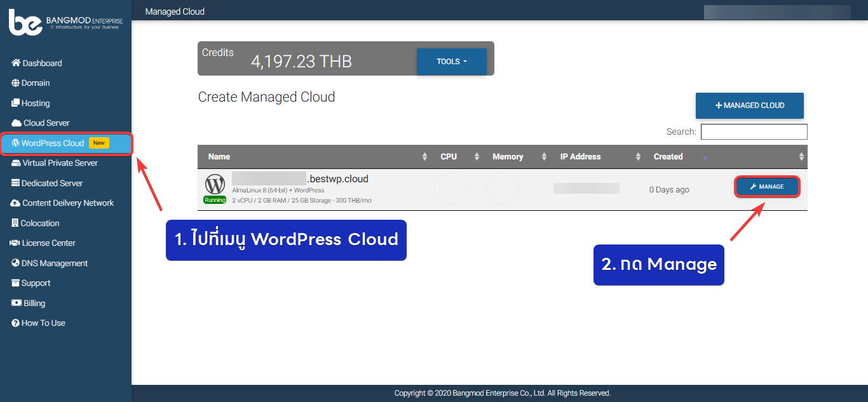Click the Colocation building icon
Viewport: 868px width, 402px height.
coord(15,224)
